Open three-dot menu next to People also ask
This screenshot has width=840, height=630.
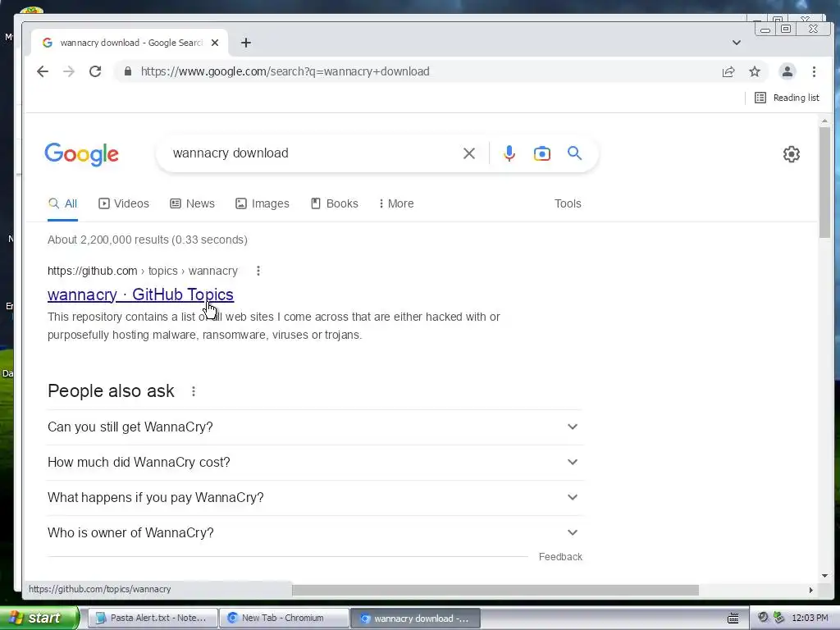pos(194,391)
